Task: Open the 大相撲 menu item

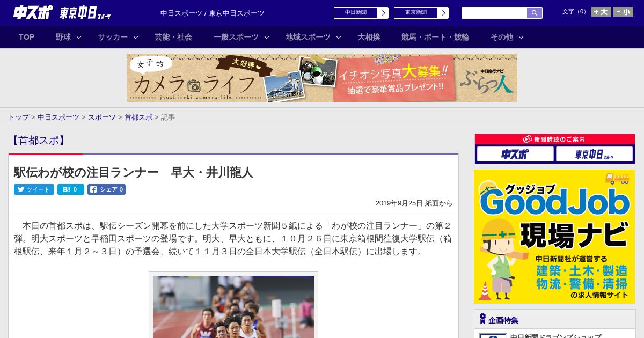Action: point(369,37)
